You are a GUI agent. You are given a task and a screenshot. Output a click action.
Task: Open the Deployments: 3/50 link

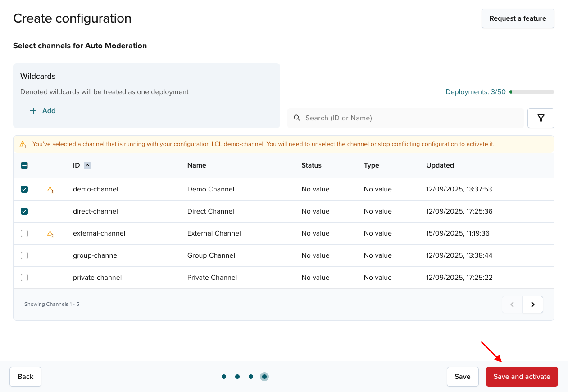[475, 91]
